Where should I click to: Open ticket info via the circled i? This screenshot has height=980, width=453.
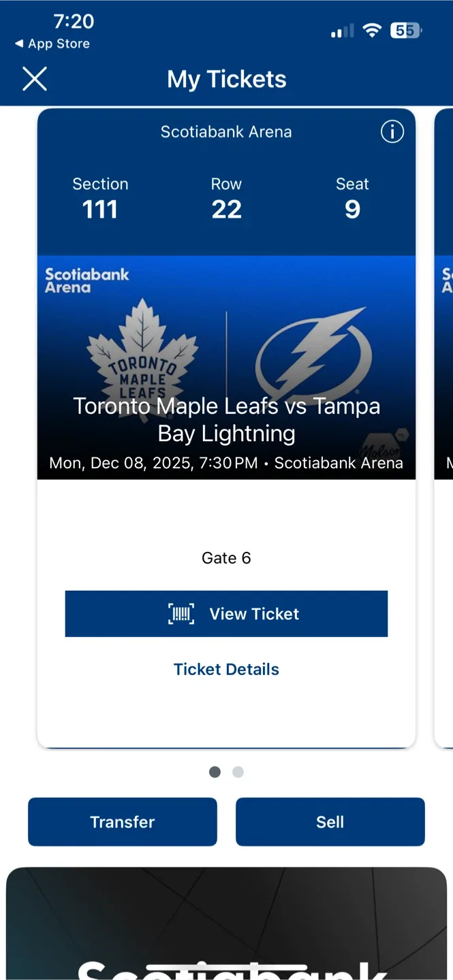coord(392,132)
